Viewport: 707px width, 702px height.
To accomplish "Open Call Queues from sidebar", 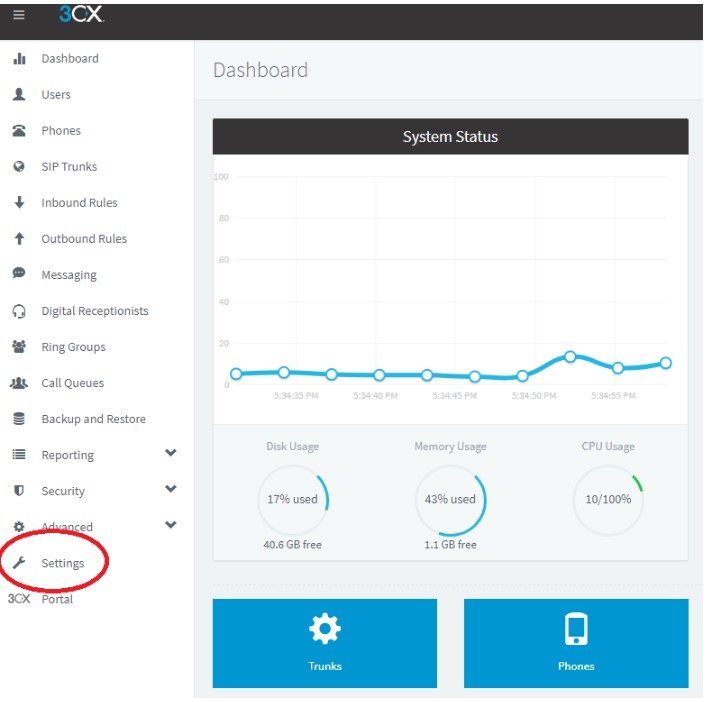I will (72, 383).
